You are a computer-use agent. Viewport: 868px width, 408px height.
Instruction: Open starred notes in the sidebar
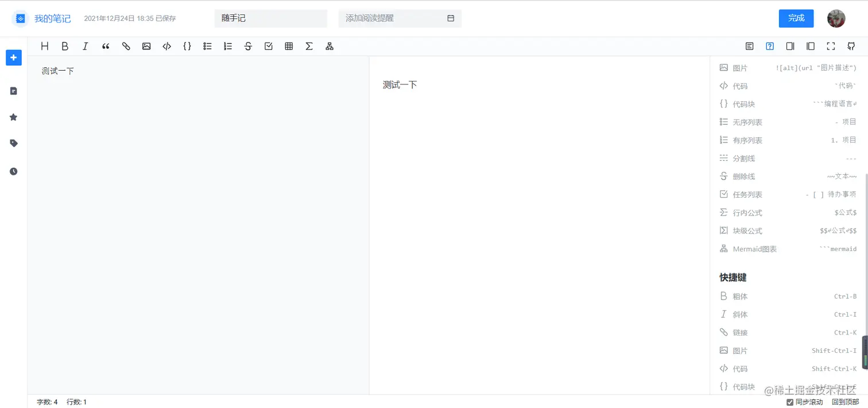click(x=14, y=117)
